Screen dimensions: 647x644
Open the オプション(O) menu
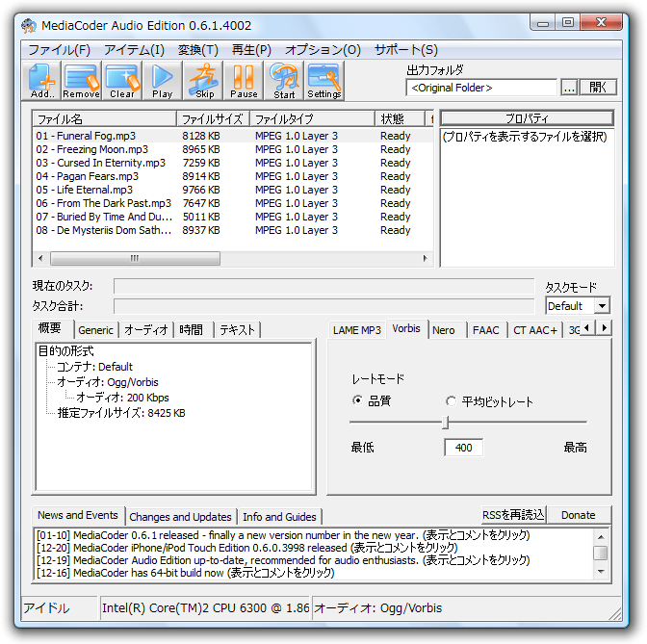[x=323, y=50]
